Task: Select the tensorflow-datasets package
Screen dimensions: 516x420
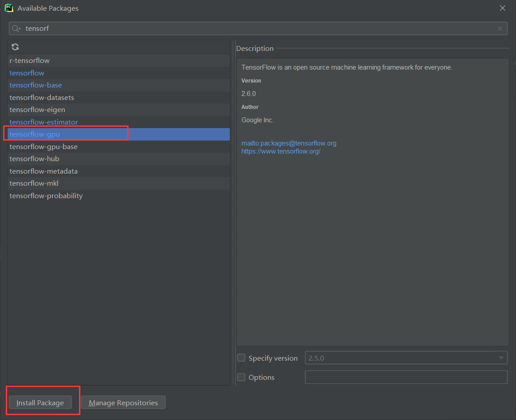Action: pos(42,97)
